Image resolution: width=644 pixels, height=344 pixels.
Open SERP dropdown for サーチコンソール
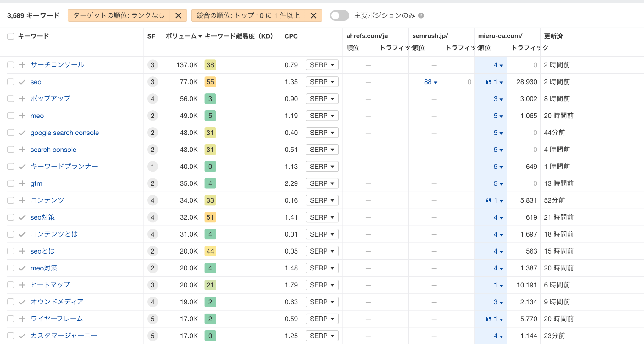(322, 65)
